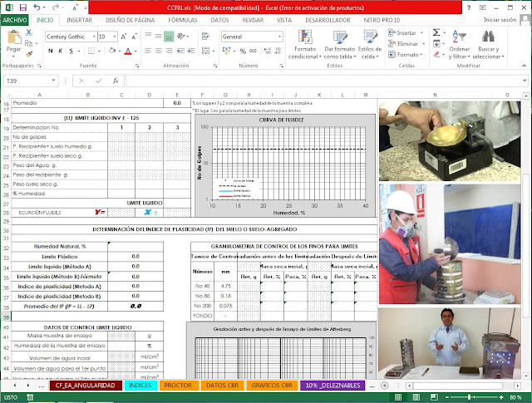Collapse the ribbon with the arrow
The width and height of the screenshot is (532, 403).
point(525,66)
